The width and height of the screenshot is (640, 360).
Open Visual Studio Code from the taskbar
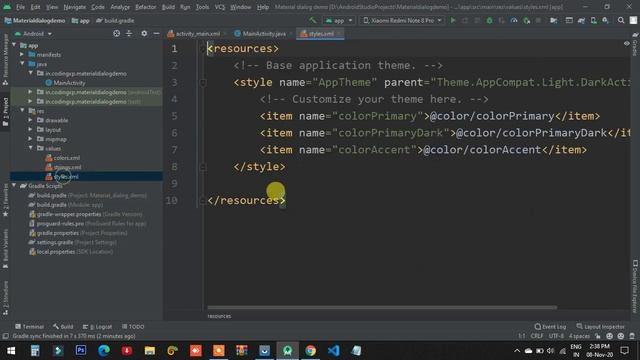333,351
